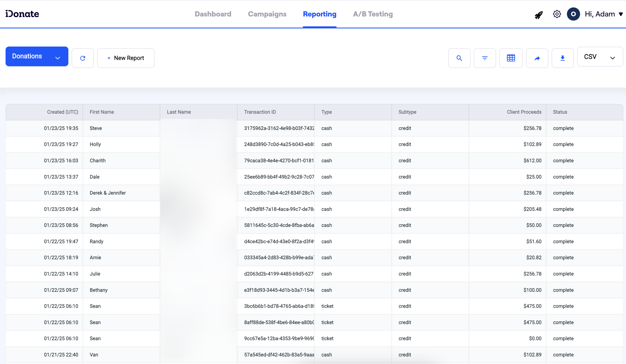Open the A/B Testing tab
The image size is (626, 364).
click(373, 14)
